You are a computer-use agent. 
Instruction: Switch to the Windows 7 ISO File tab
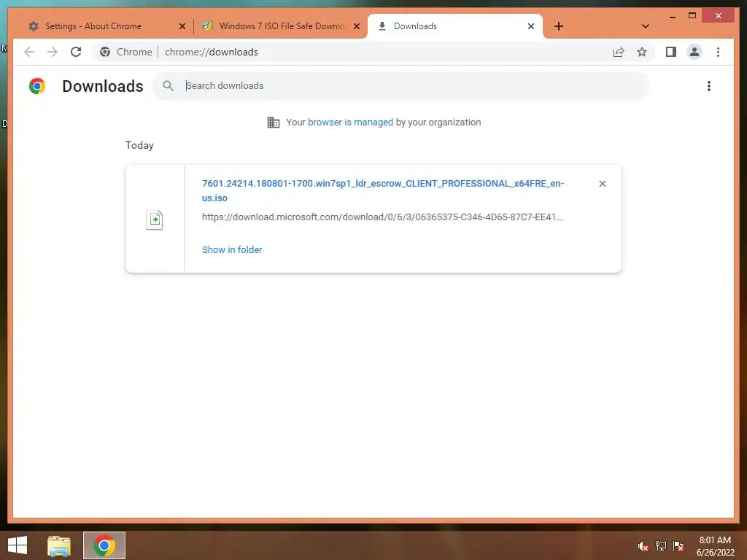click(281, 26)
